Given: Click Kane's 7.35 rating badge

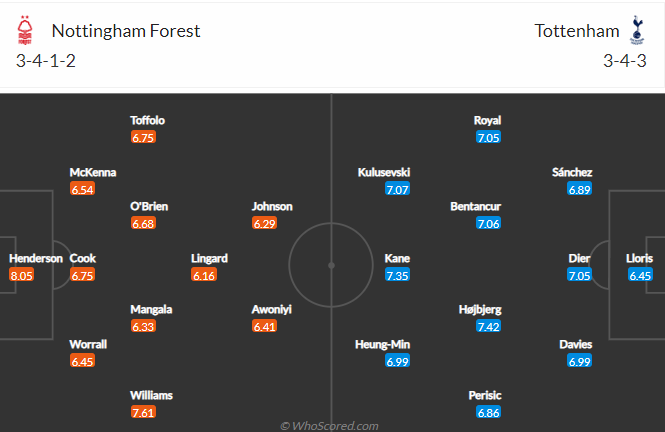Looking at the screenshot, I should pyautogui.click(x=397, y=276).
